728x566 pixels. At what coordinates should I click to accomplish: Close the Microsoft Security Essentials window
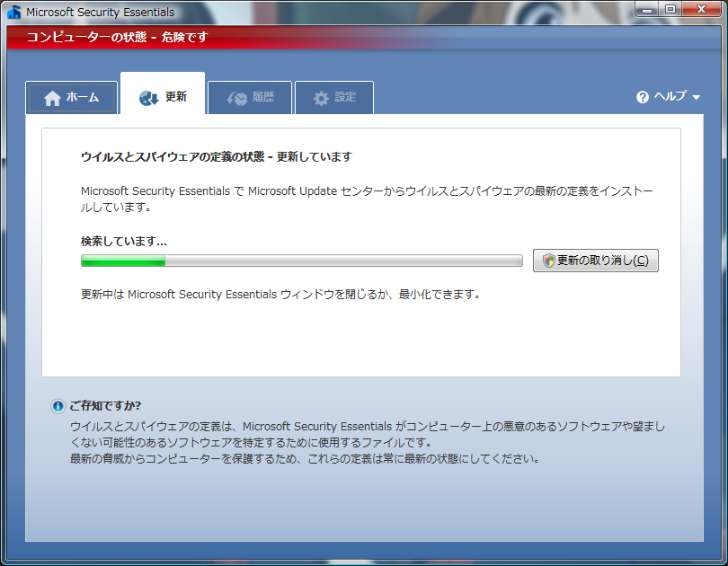tap(702, 9)
